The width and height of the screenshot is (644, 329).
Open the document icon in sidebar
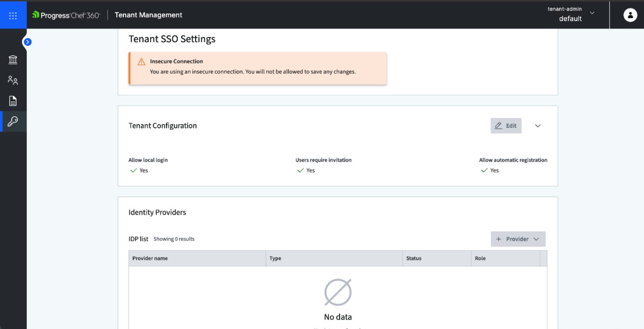[x=13, y=101]
